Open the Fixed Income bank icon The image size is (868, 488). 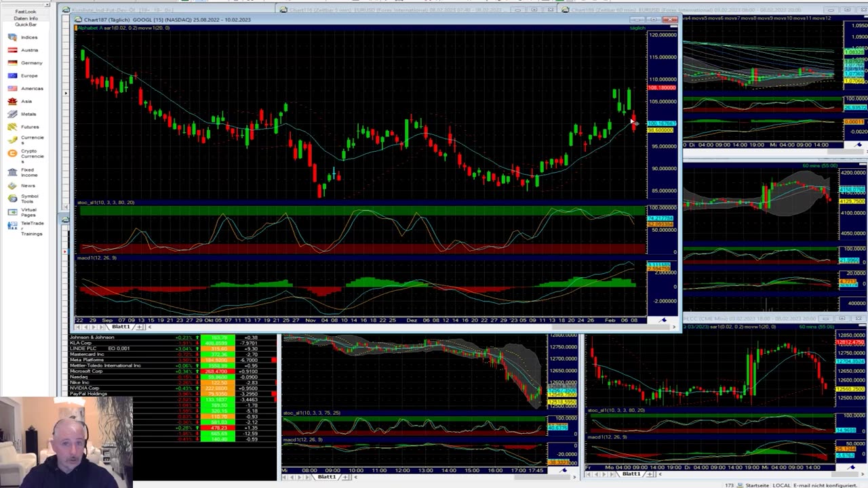tap(12, 172)
